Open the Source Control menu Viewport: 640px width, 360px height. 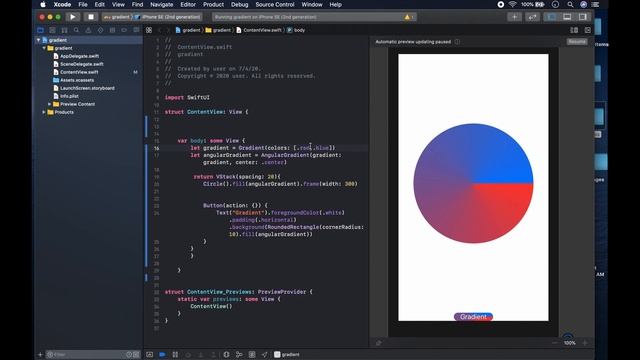[275, 4]
